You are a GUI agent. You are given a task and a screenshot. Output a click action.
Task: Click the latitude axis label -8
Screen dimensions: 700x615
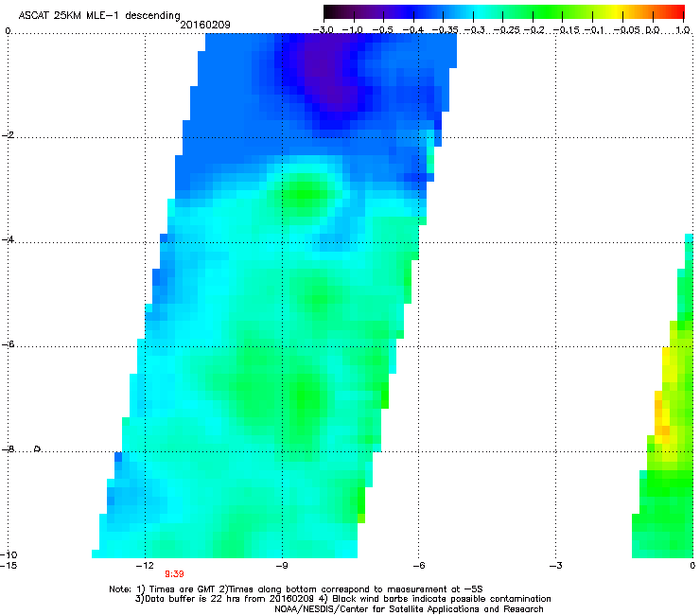8,449
